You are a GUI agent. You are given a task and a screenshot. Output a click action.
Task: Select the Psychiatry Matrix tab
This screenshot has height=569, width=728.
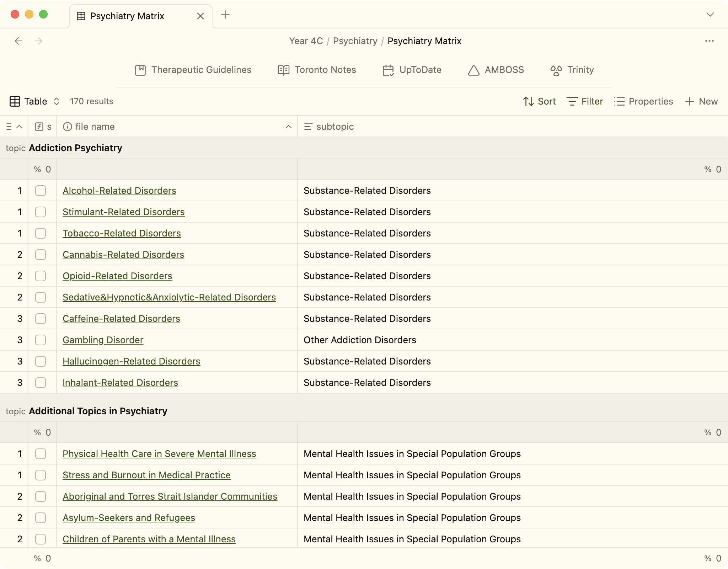click(127, 16)
